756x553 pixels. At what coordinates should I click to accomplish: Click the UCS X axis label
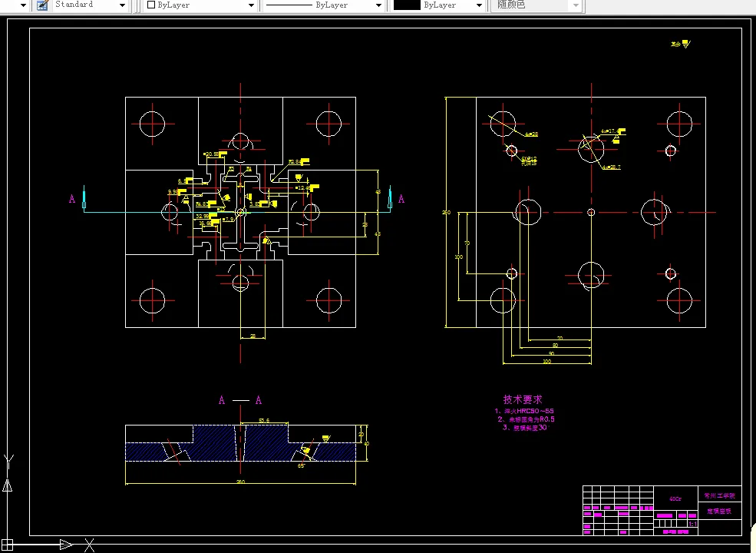click(x=90, y=545)
